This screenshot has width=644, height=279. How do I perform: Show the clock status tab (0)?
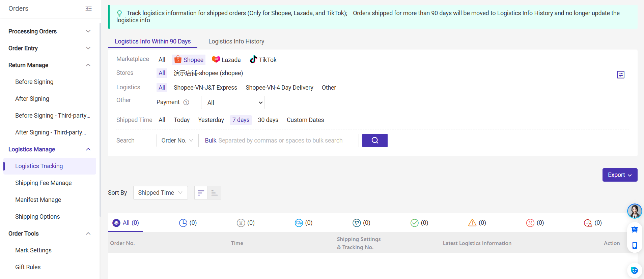coord(188,223)
